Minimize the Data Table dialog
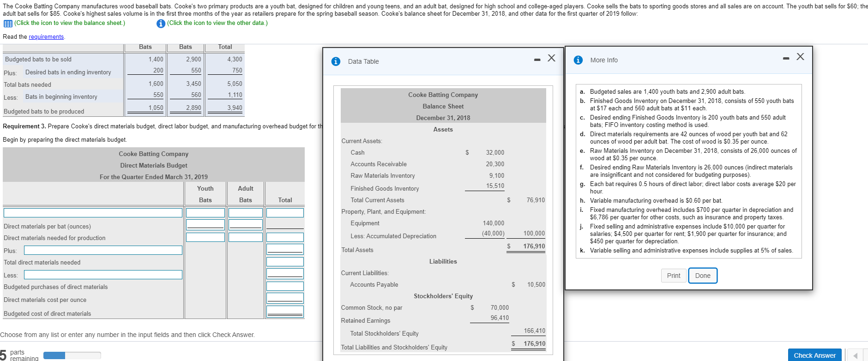Image resolution: width=868 pixels, height=361 pixels. [x=537, y=60]
